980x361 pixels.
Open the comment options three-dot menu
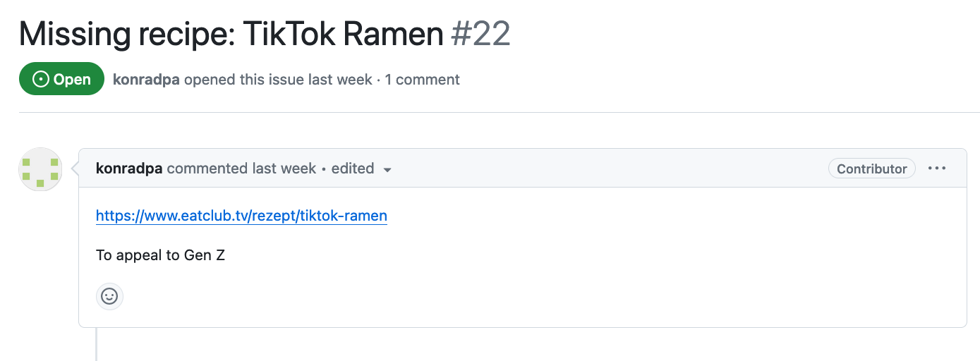coord(937,169)
